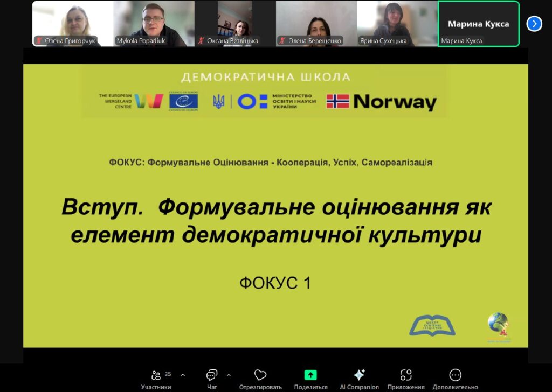
Task: Click the ФОКУС 1 text on slide
Action: coord(275,283)
